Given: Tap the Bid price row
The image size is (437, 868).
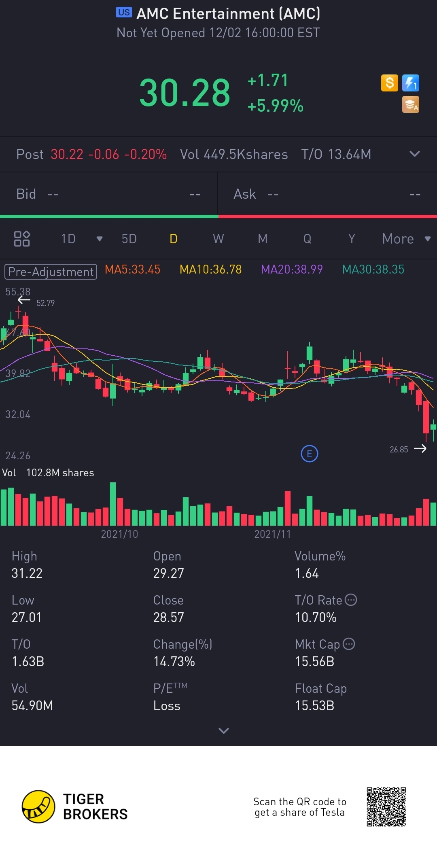Looking at the screenshot, I should [108, 194].
